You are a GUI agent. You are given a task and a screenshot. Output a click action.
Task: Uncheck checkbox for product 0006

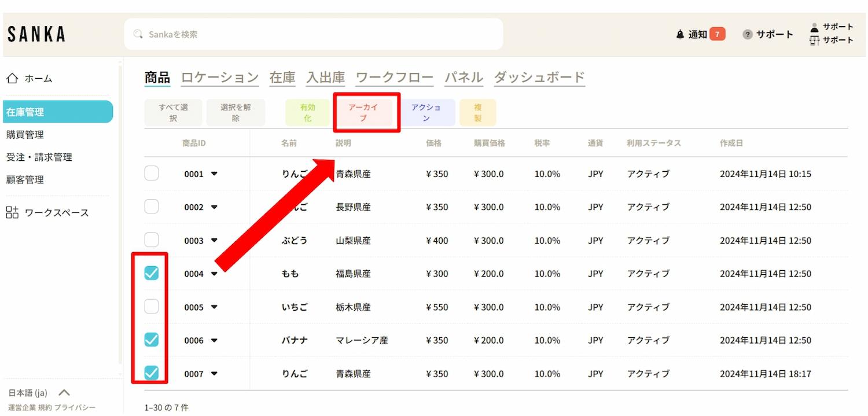click(x=152, y=340)
